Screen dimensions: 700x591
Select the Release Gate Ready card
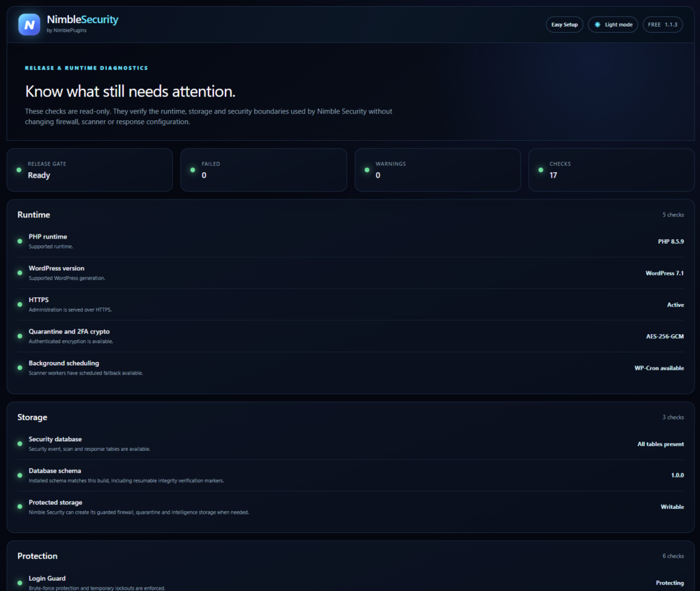click(90, 170)
